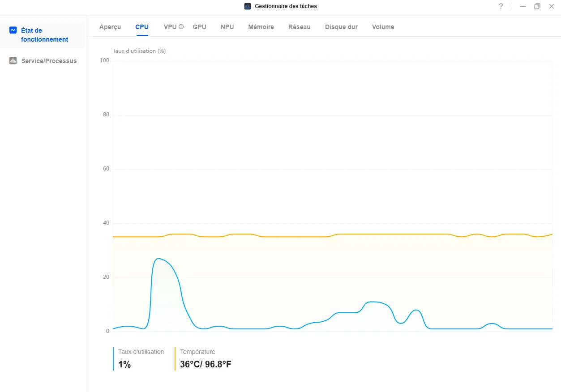The image size is (561, 392).
Task: Maximize the task manager window
Action: [537, 6]
